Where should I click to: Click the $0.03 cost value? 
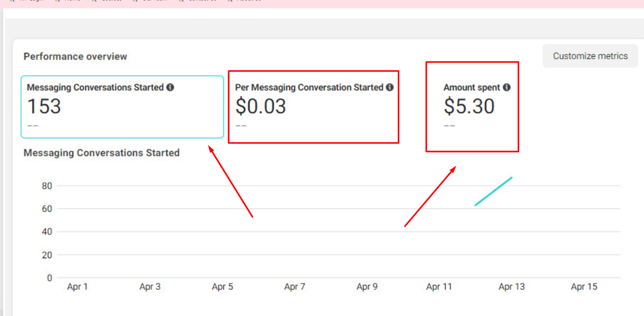tap(260, 106)
